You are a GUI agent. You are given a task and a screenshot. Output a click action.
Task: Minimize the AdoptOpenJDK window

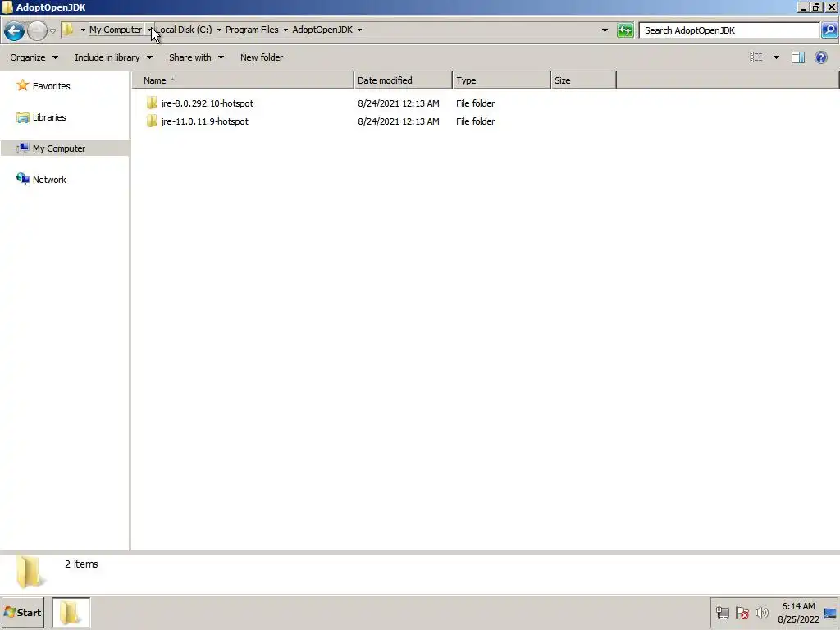pos(803,7)
